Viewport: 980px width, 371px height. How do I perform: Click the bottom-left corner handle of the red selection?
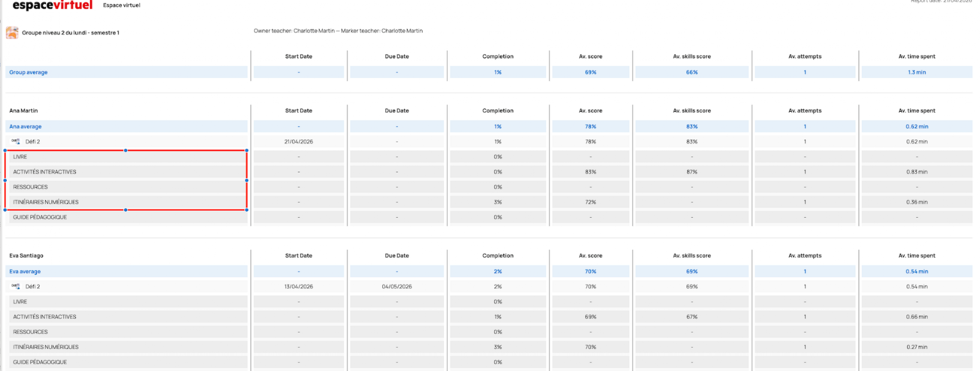tap(6, 210)
